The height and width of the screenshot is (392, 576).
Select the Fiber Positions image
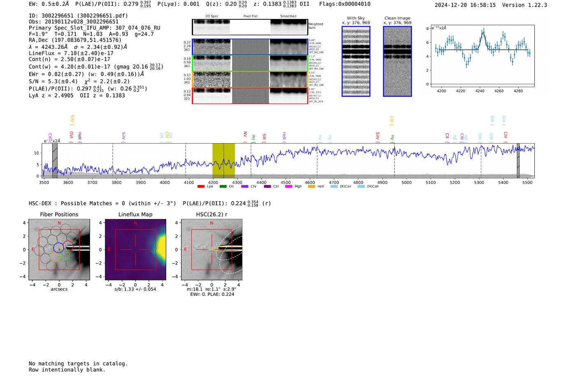(x=59, y=250)
